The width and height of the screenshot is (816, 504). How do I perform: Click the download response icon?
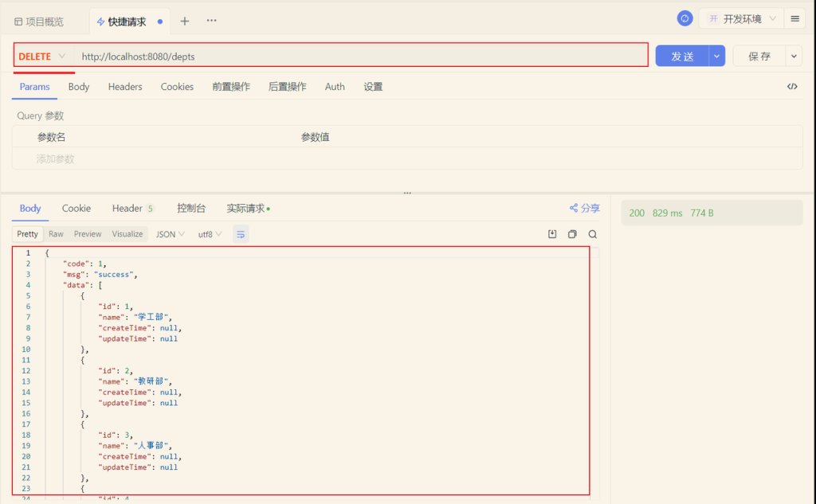click(x=552, y=234)
